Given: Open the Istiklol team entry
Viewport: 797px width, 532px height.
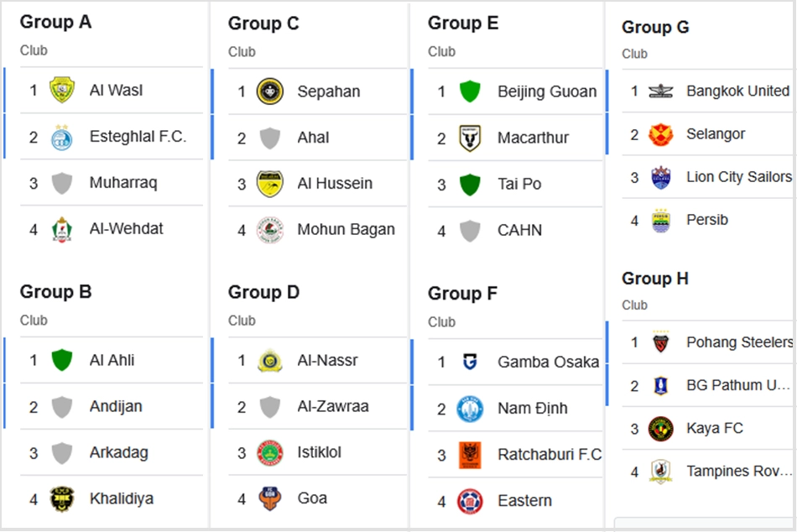Looking at the screenshot, I should pos(319,452).
